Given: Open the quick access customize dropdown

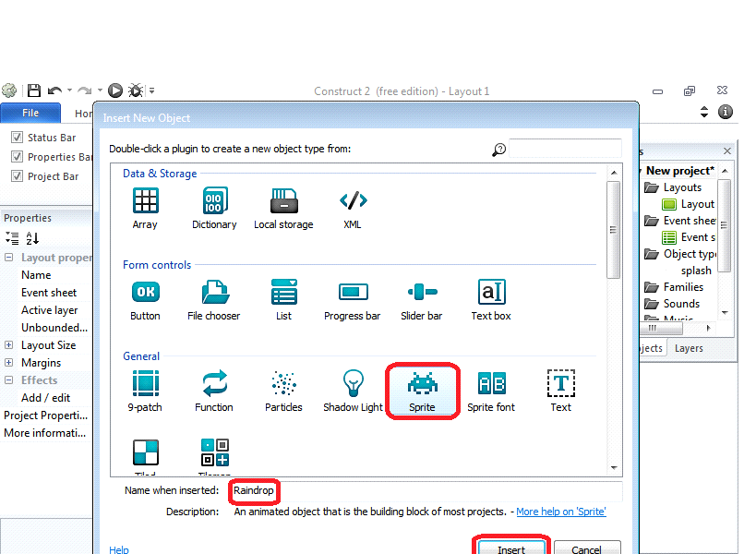Looking at the screenshot, I should tap(152, 90).
